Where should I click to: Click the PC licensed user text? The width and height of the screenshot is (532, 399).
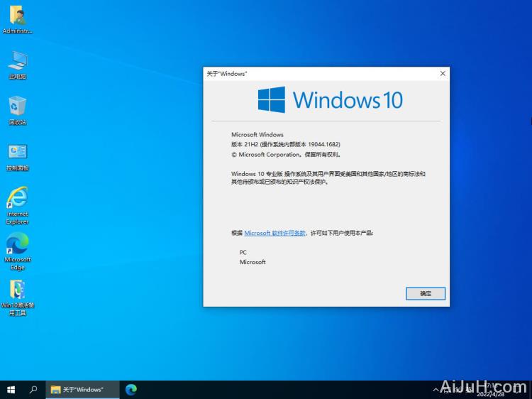(x=243, y=252)
